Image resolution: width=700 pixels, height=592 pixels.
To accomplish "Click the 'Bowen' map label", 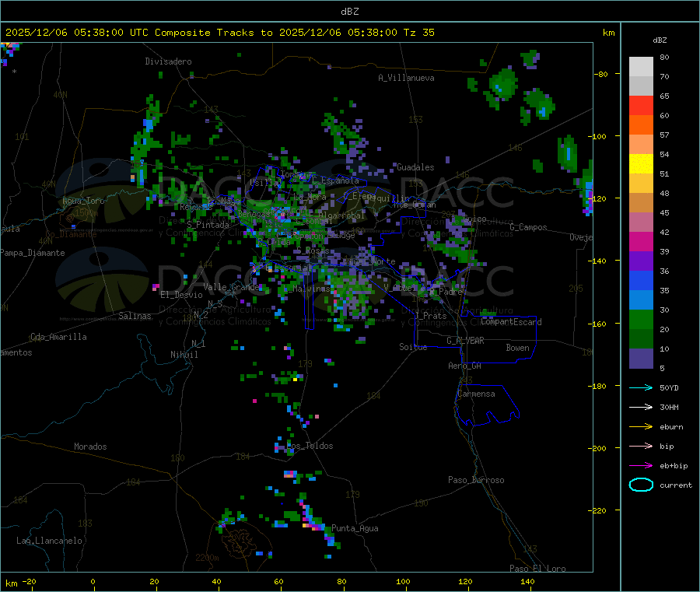I will [x=517, y=348].
